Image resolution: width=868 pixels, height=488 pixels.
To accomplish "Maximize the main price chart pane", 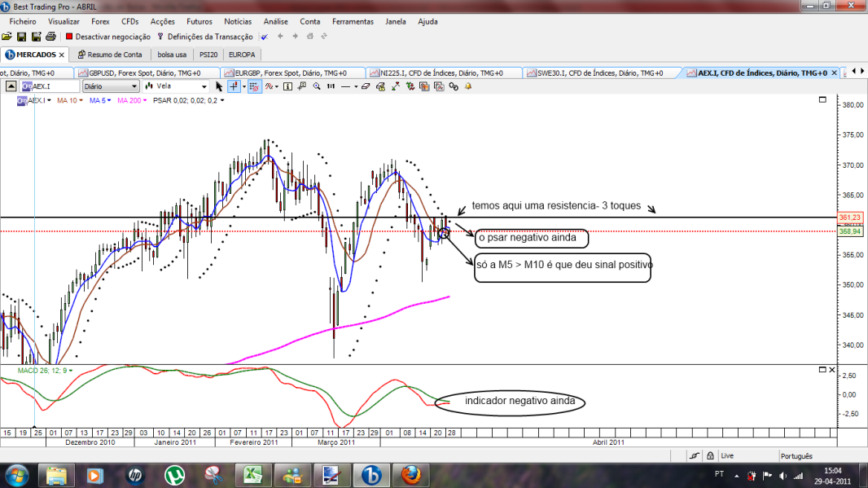I will pos(822,99).
